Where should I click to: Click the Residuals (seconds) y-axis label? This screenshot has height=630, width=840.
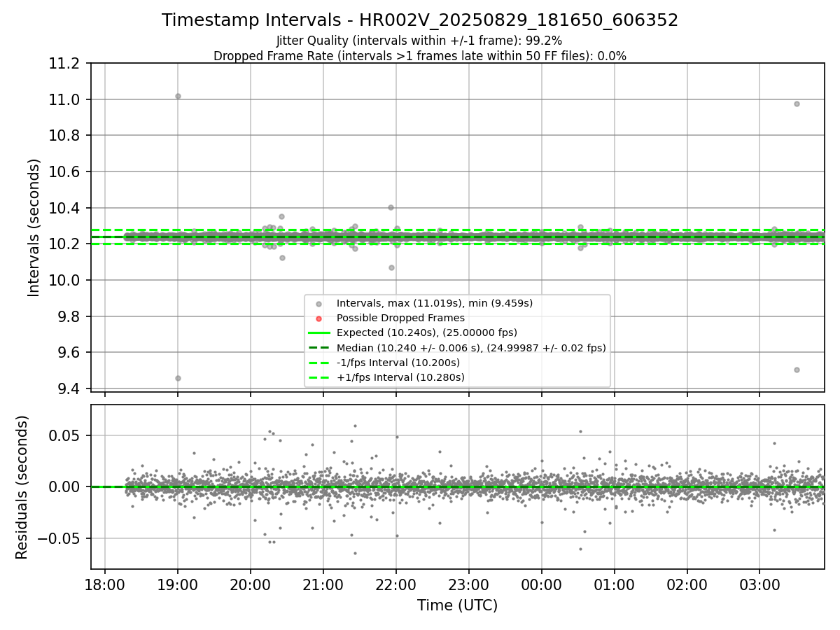pyautogui.click(x=22, y=487)
